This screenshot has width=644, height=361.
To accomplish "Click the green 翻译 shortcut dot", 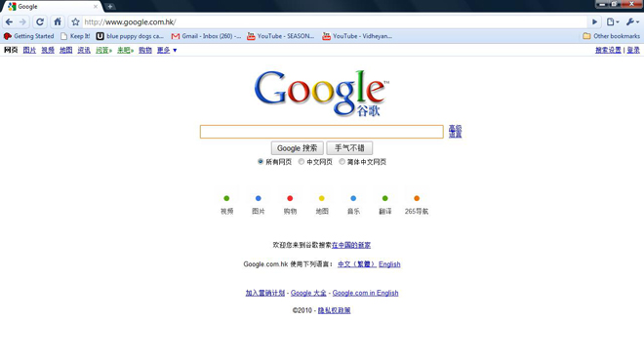I will pyautogui.click(x=384, y=198).
